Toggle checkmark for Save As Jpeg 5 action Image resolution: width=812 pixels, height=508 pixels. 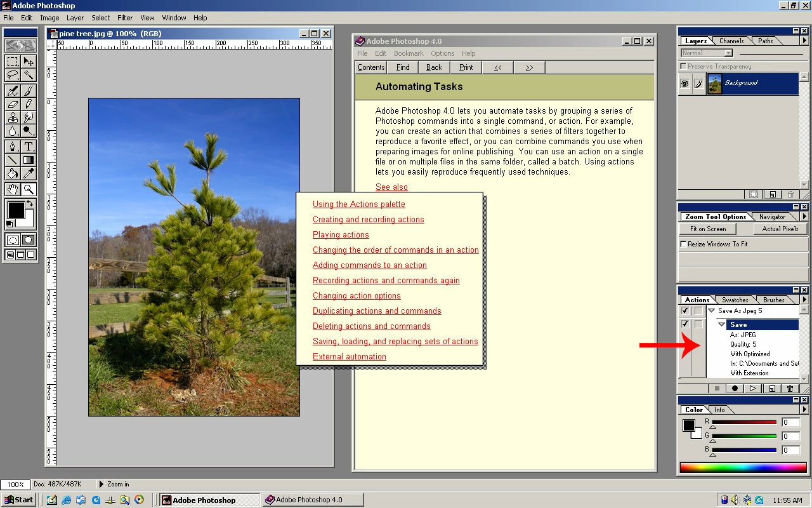685,311
